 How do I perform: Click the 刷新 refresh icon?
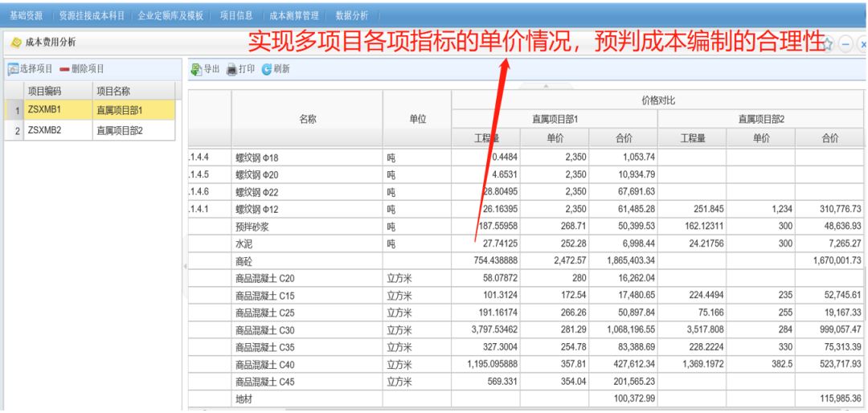coord(266,69)
